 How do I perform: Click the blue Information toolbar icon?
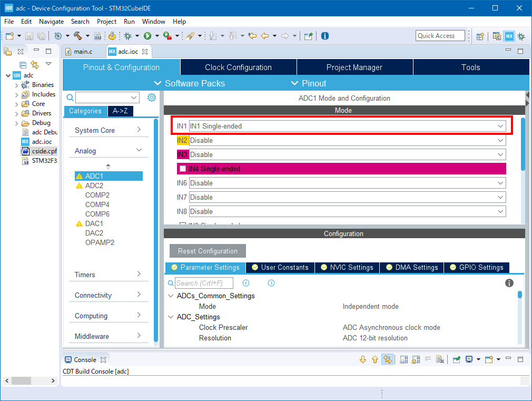pos(325,36)
